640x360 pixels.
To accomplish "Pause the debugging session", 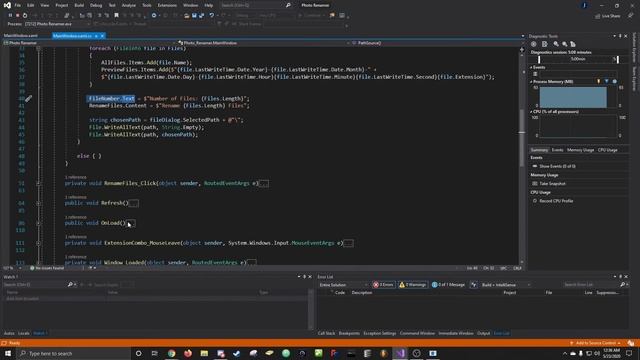I will (x=10, y=16).
